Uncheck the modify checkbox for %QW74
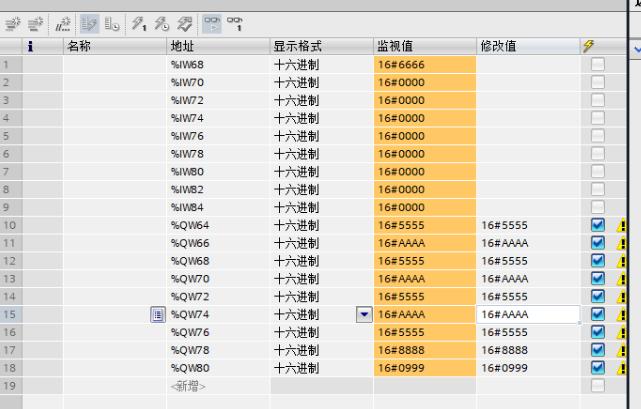This screenshot has height=409, width=641. pos(598,314)
